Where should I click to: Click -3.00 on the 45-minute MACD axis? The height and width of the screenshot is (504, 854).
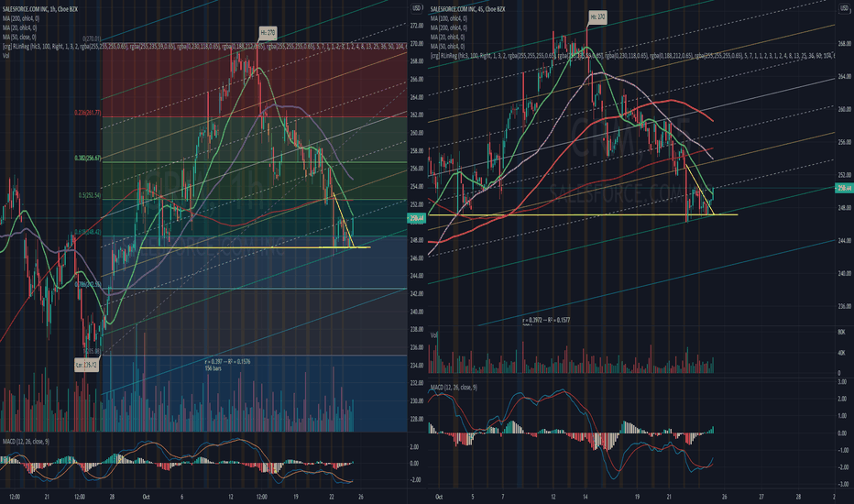[842, 484]
